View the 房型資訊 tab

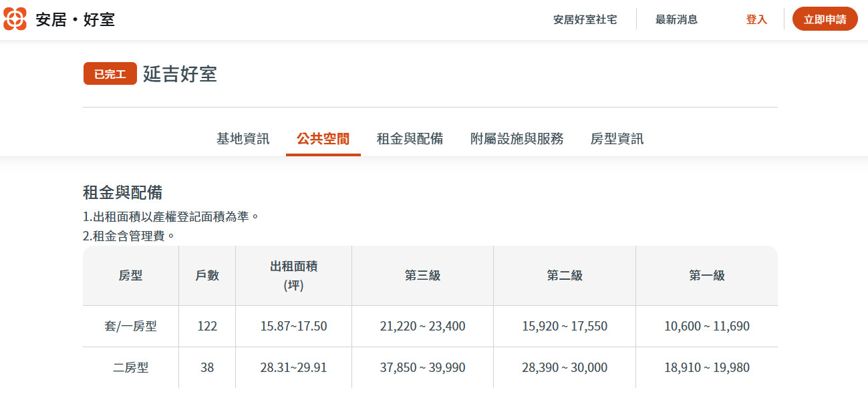pyautogui.click(x=617, y=139)
